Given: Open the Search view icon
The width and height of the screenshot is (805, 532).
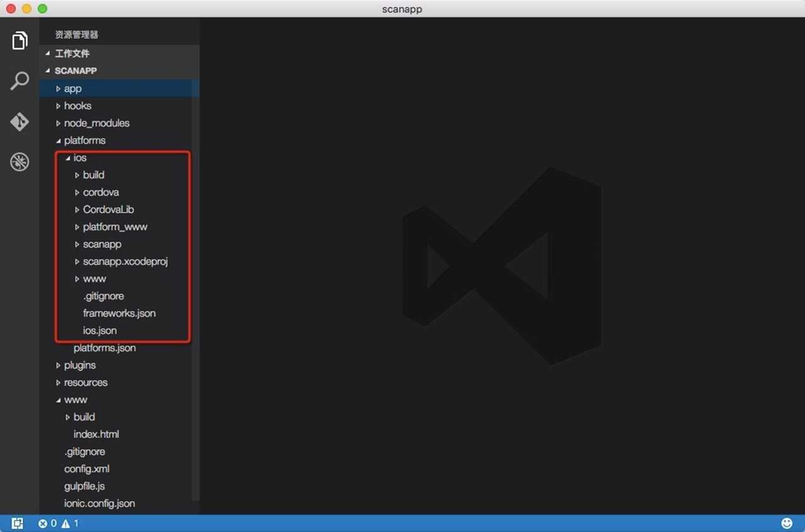Looking at the screenshot, I should point(19,81).
